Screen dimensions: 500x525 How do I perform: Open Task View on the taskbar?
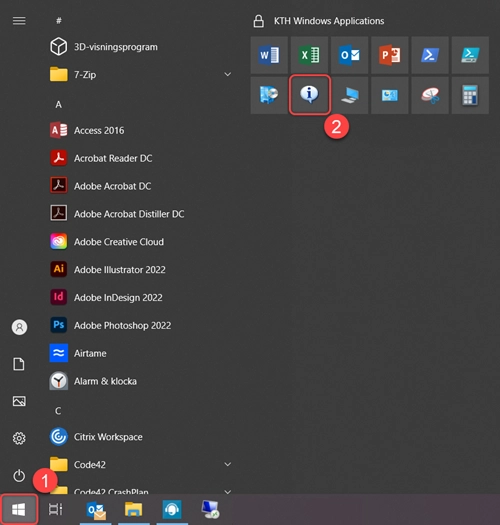click(x=56, y=509)
